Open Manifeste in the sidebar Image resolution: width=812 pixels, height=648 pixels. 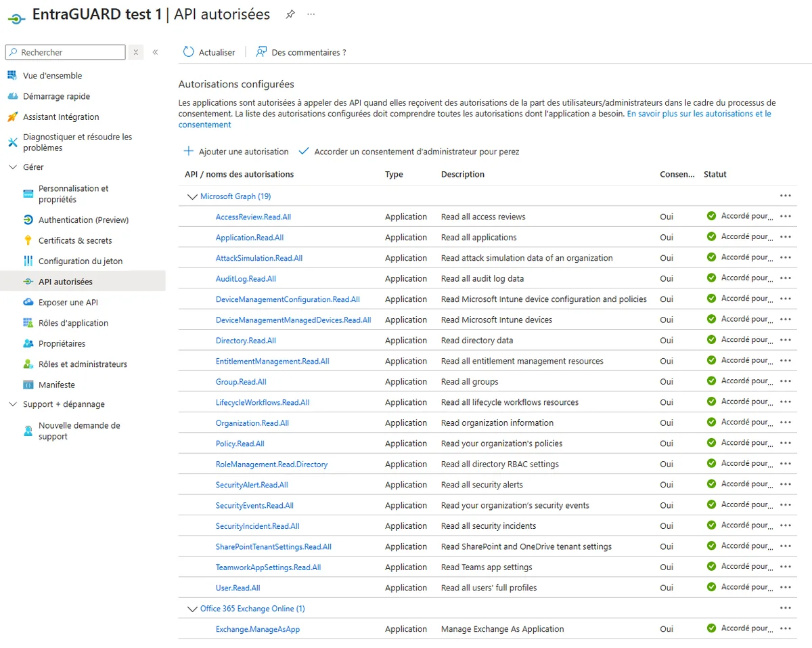pos(57,385)
